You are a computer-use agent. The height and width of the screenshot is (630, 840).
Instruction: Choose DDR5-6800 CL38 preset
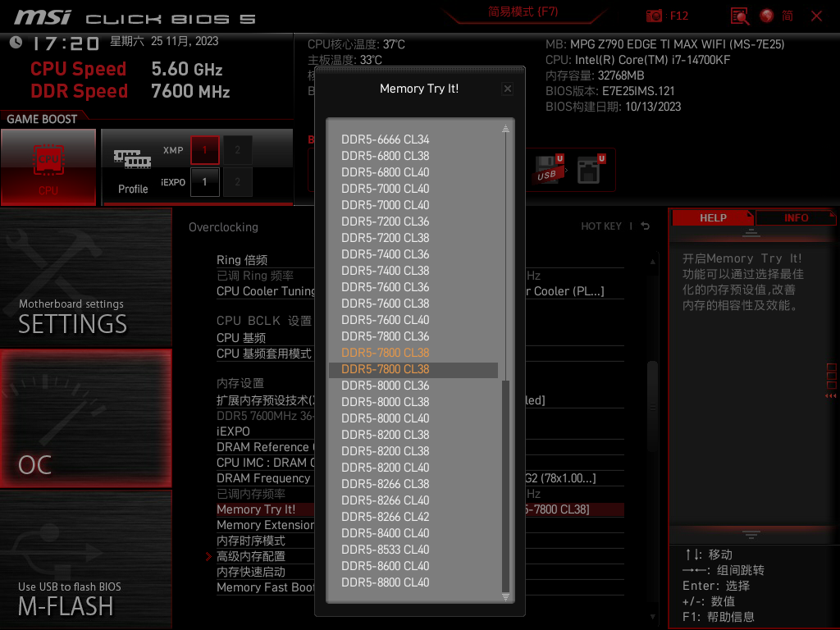(x=386, y=156)
